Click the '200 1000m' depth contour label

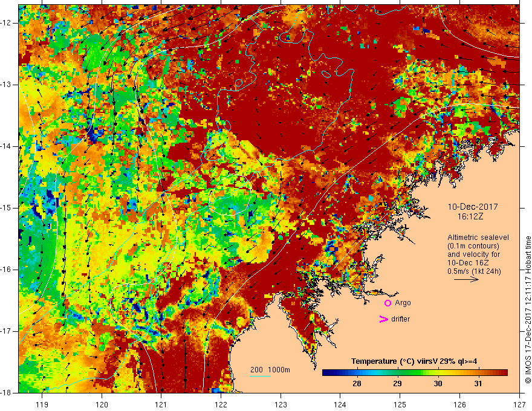point(270,370)
